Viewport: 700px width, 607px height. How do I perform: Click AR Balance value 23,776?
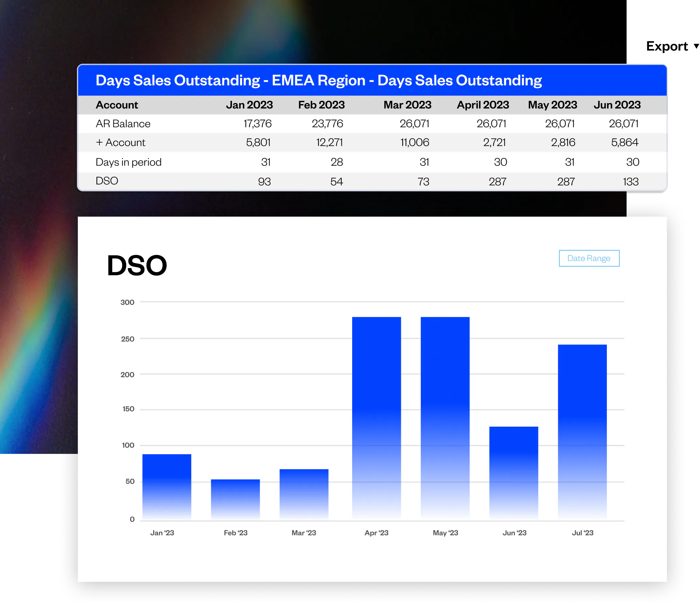327,124
